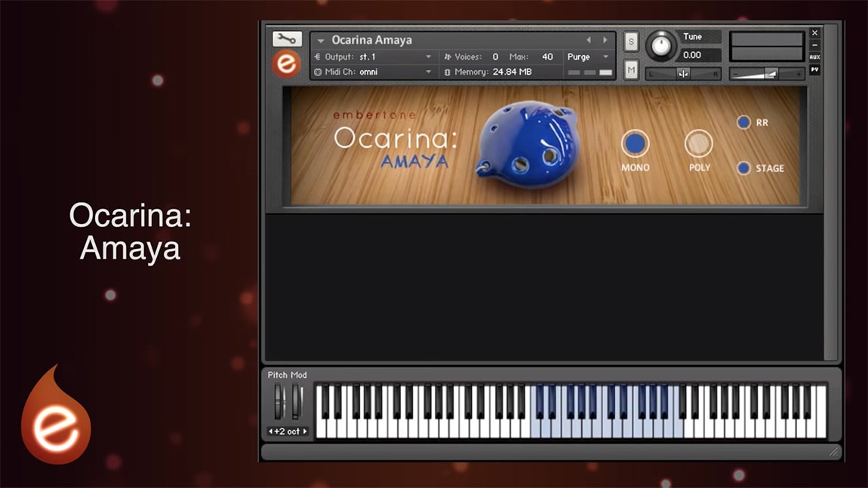Go to next instrument with right arrow

[605, 40]
